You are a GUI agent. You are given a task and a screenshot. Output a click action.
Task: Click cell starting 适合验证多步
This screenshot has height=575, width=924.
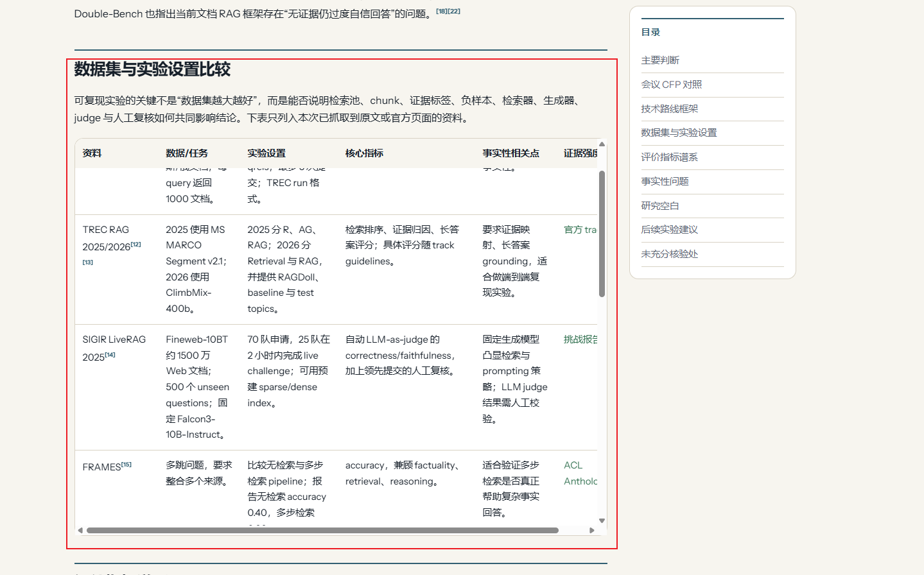click(x=511, y=489)
